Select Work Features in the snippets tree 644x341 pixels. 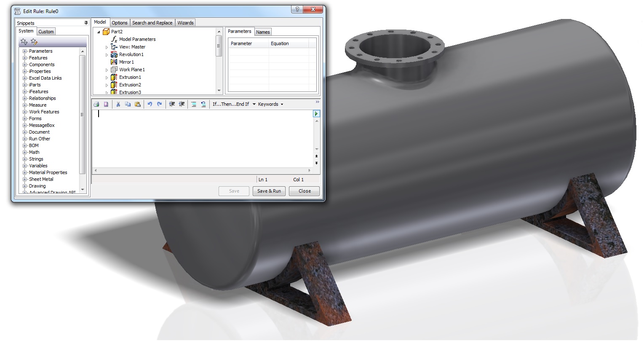(x=44, y=112)
